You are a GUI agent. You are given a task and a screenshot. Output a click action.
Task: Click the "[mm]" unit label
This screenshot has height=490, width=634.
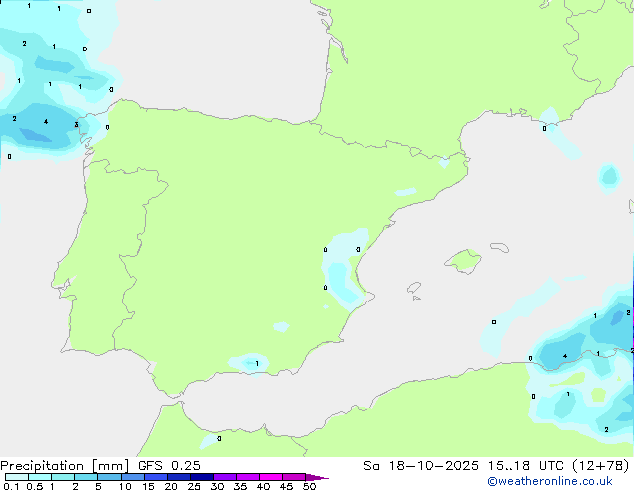110,466
